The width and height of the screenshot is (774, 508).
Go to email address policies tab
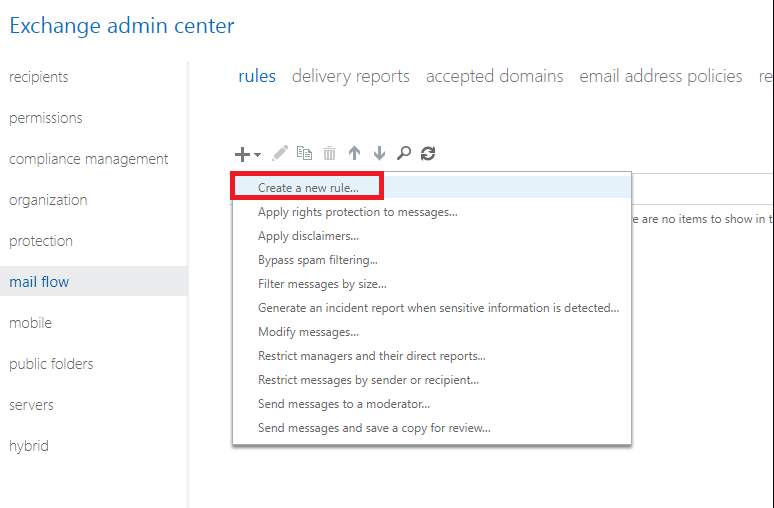pyautogui.click(x=660, y=76)
